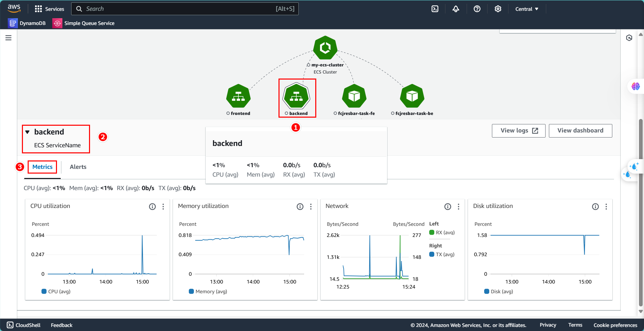This screenshot has height=331, width=644.
Task: Switch to the Metrics tab
Action: coord(42,167)
